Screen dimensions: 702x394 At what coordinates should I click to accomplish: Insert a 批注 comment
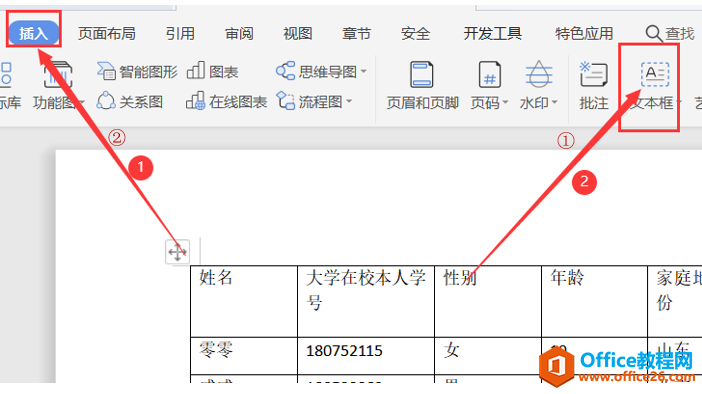594,86
